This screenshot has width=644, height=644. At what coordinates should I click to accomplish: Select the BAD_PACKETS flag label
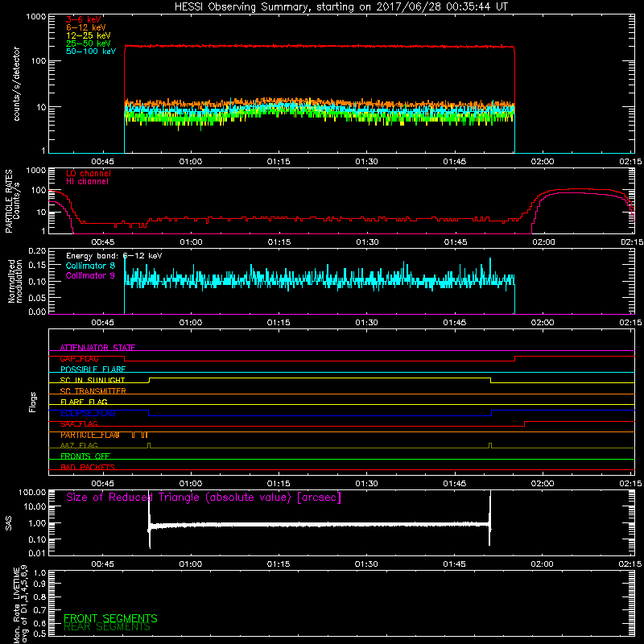88,468
